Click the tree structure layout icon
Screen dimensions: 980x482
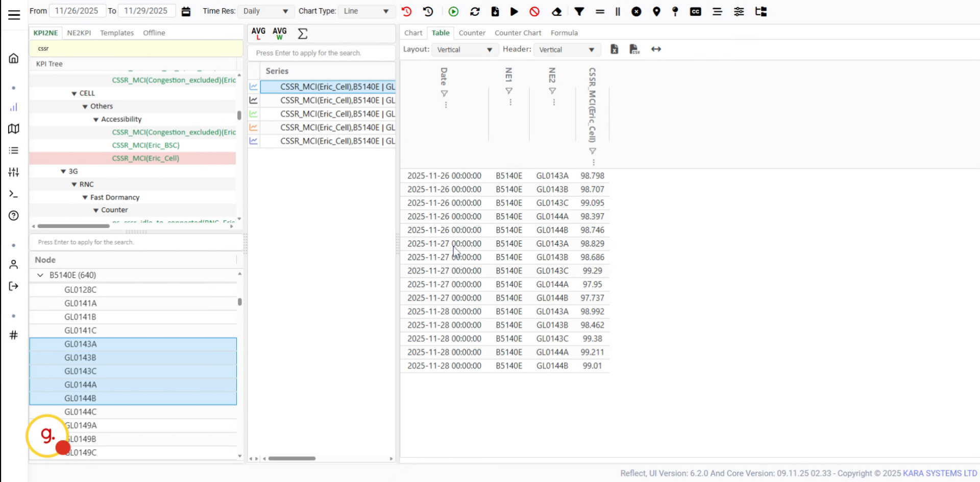pyautogui.click(x=761, y=11)
